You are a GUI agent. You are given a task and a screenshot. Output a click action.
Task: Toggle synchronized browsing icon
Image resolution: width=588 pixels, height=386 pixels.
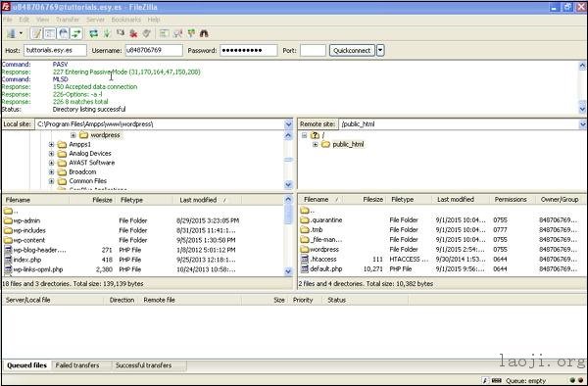191,33
